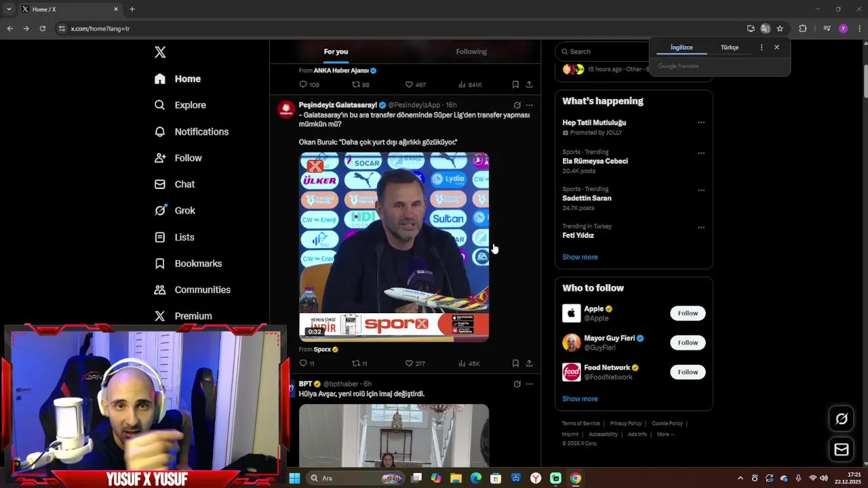Bookmark the ANKA Haber Ajansı post
Viewport: 868px width, 488px height.
point(515,85)
